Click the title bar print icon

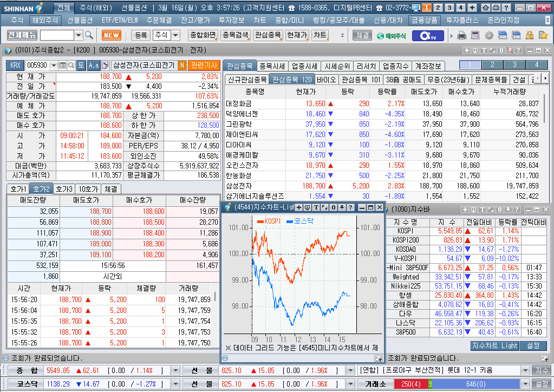496,8
